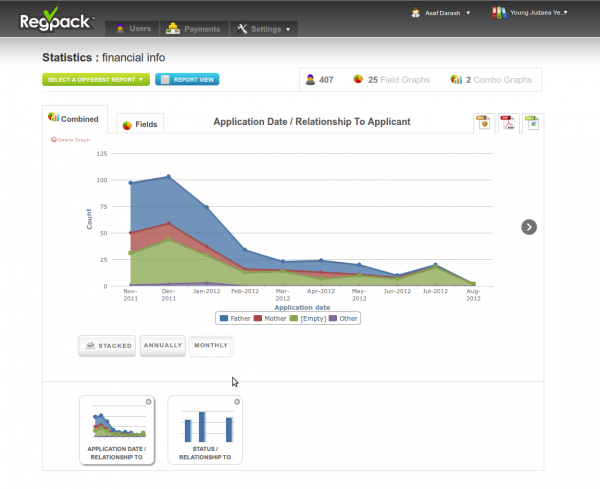Viewport: 600px width, 489px height.
Task: Toggle the Stacked chart mode
Action: pos(107,346)
